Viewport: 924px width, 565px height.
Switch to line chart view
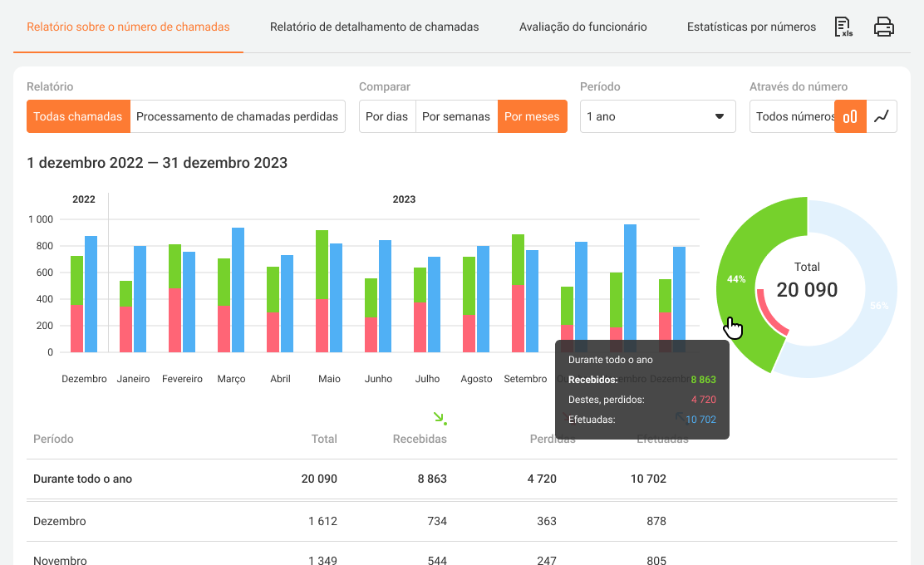(882, 116)
